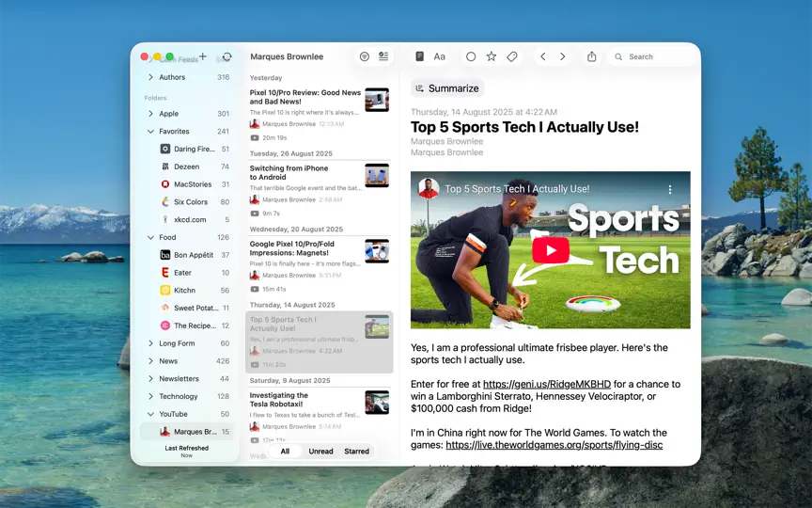Select the Recipe feed under Food
Image resolution: width=812 pixels, height=508 pixels.
tap(187, 325)
